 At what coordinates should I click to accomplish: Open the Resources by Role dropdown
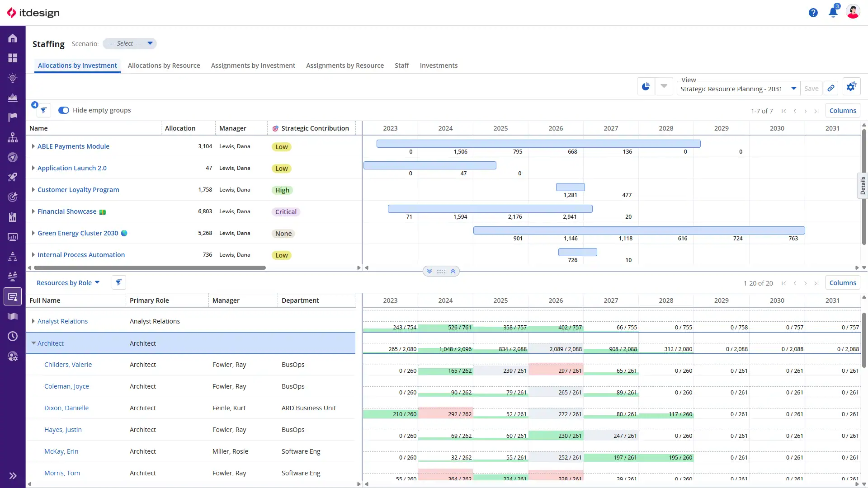tap(68, 283)
